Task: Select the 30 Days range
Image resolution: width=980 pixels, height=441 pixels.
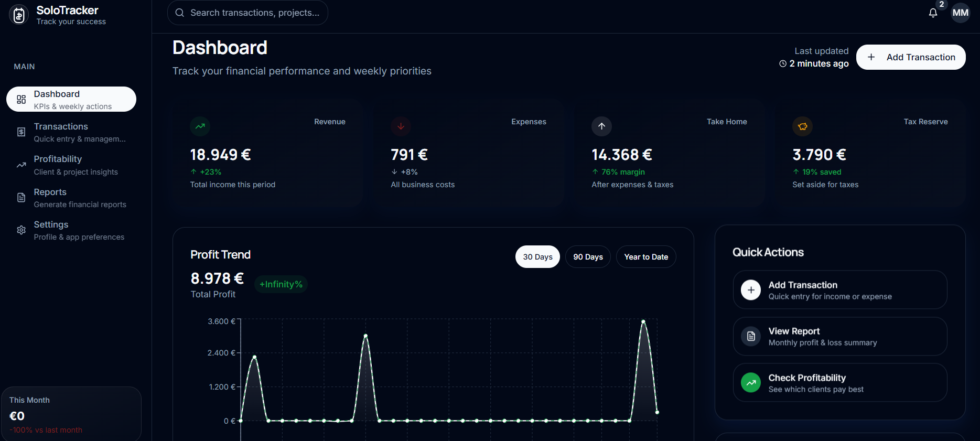Action: (x=537, y=257)
